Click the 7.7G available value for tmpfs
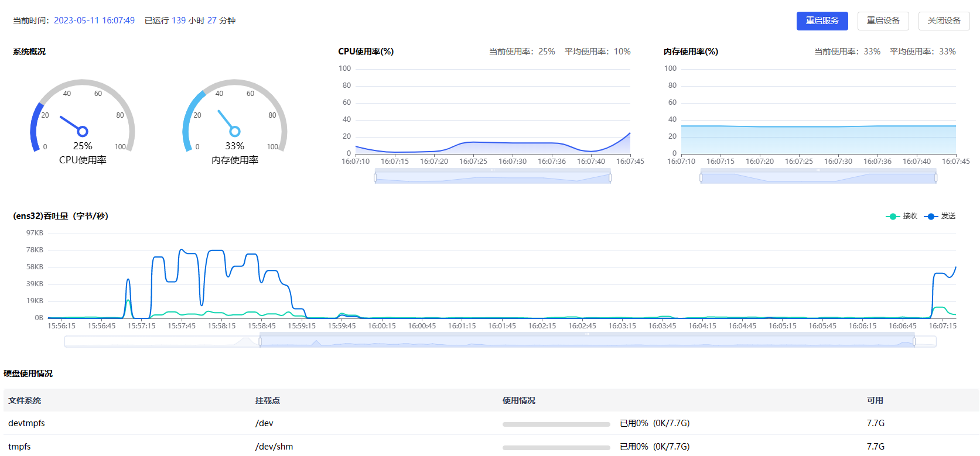 [876, 447]
